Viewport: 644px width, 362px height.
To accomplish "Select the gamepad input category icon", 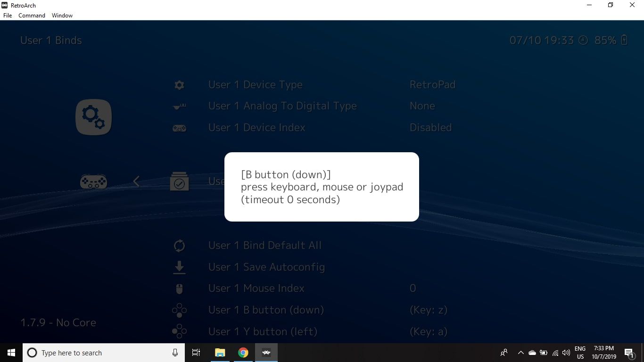I will point(93,181).
